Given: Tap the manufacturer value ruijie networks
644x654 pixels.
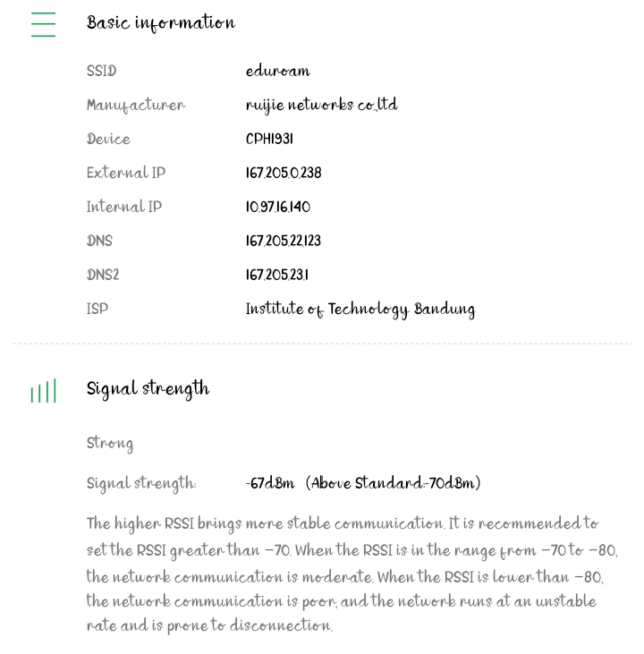Looking at the screenshot, I should coord(322,105).
